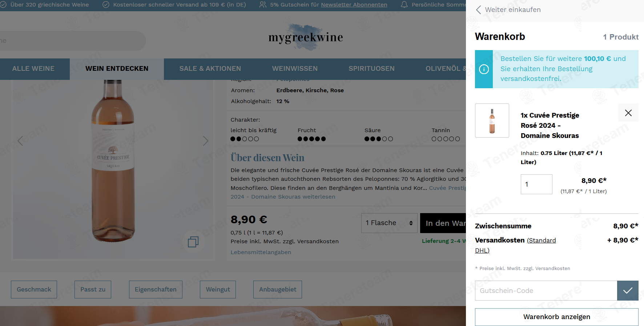Jump to the Passt zu section tab

pos(93,289)
